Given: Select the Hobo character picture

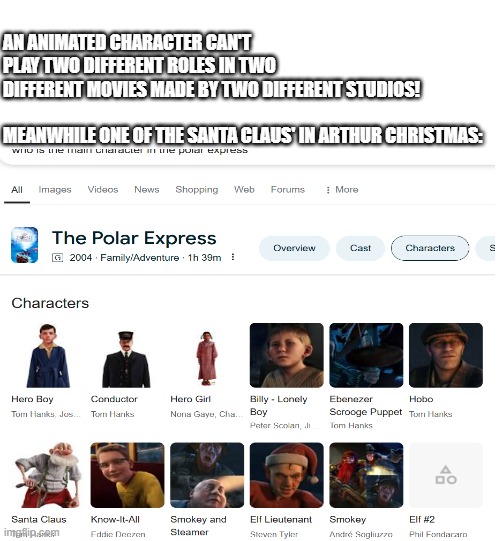Looking at the screenshot, I should pos(446,355).
